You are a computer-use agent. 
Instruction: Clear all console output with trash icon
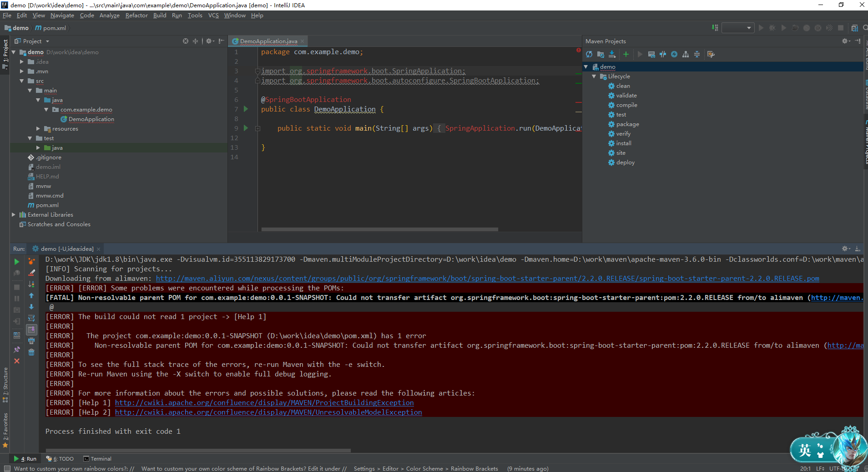31,352
